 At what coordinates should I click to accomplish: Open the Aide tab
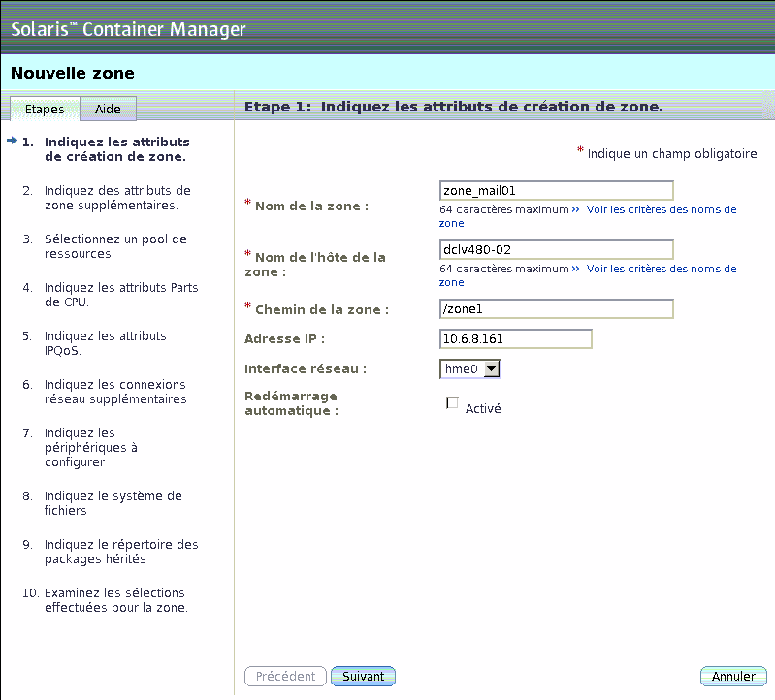[108, 109]
